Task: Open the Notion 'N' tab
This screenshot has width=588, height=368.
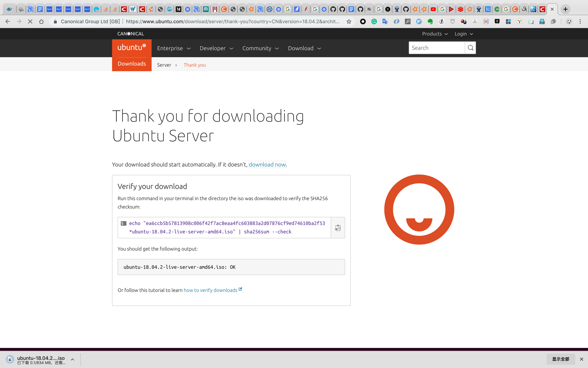Action: (x=370, y=9)
